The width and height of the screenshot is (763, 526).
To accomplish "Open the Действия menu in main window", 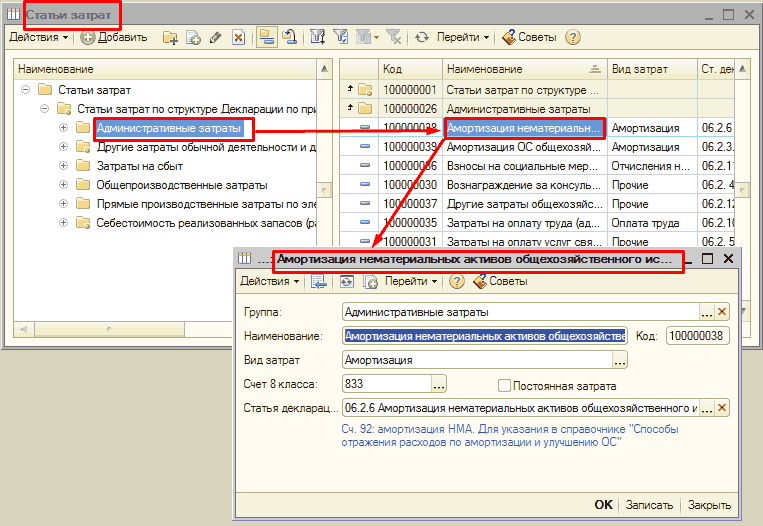I will pos(38,37).
